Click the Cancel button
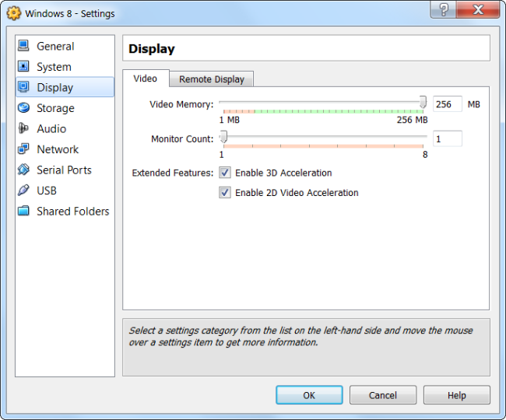The width and height of the screenshot is (506, 420). point(383,395)
